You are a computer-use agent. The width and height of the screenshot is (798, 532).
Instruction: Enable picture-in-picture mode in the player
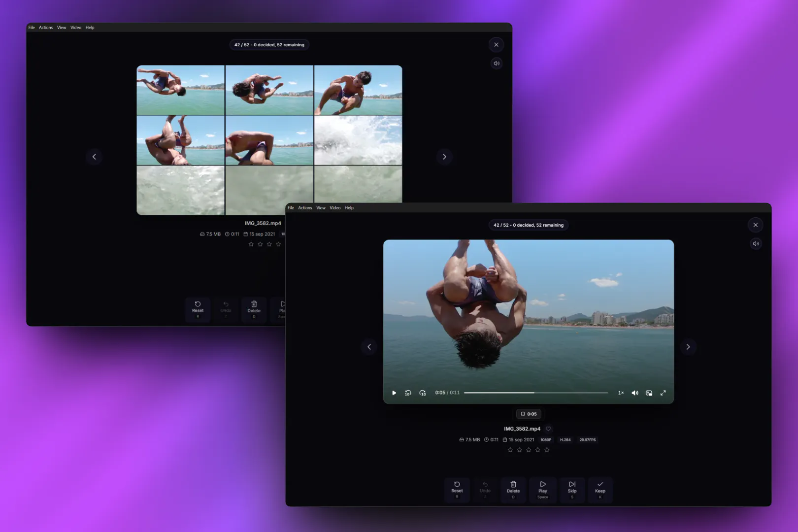(x=649, y=393)
